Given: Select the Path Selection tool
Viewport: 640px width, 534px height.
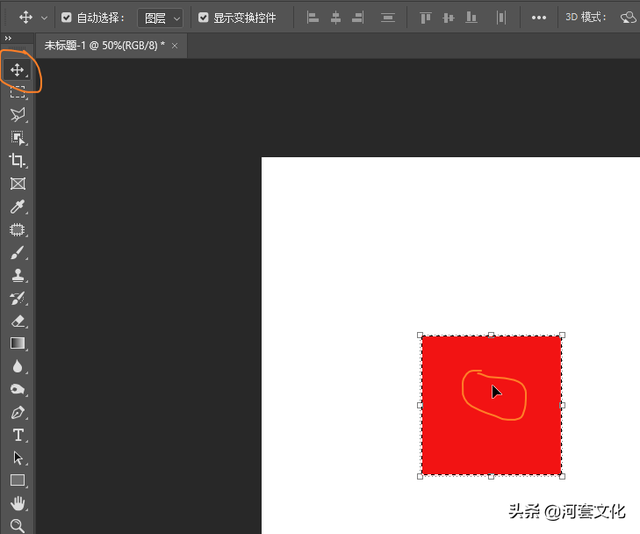Looking at the screenshot, I should 18,458.
